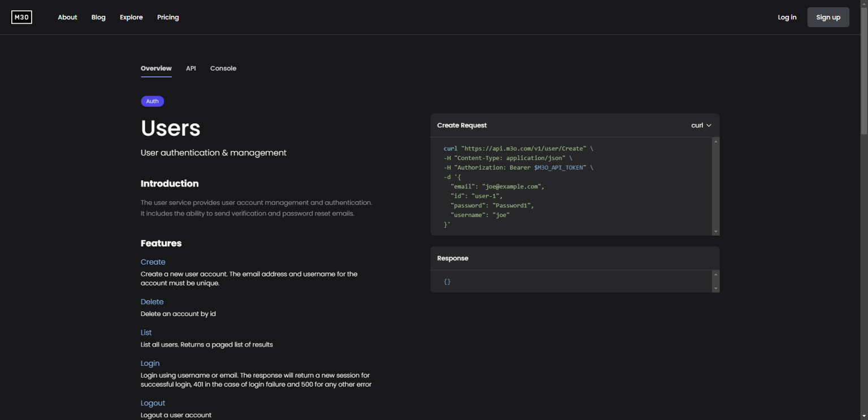Switch to the API tab
868x420 pixels.
coord(190,68)
